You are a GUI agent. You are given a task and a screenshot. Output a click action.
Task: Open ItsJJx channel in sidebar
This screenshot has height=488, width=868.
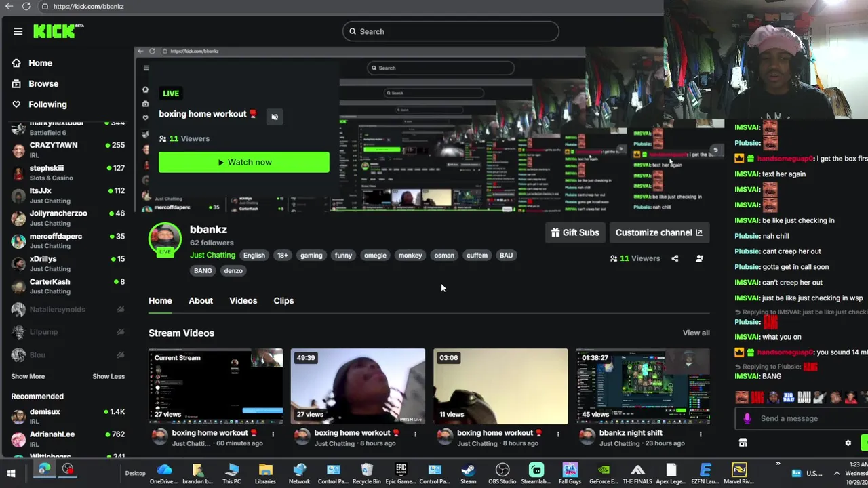point(68,195)
